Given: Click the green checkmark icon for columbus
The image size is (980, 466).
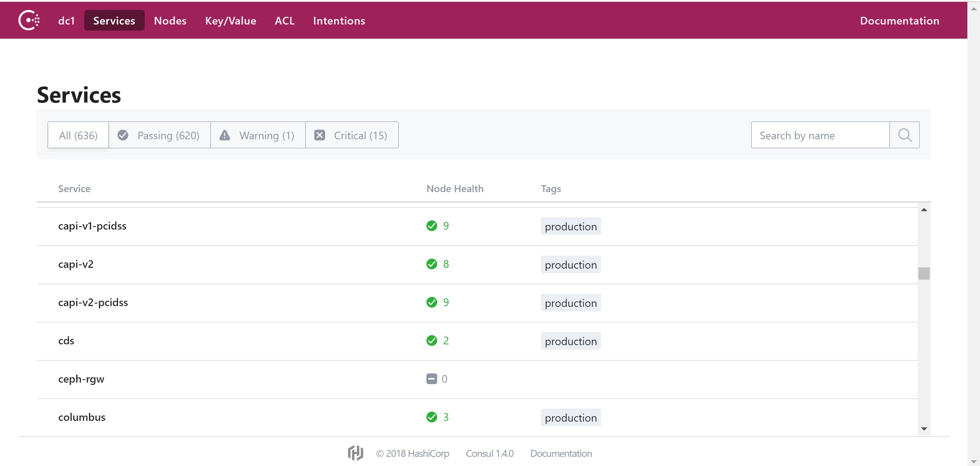Looking at the screenshot, I should (x=432, y=417).
